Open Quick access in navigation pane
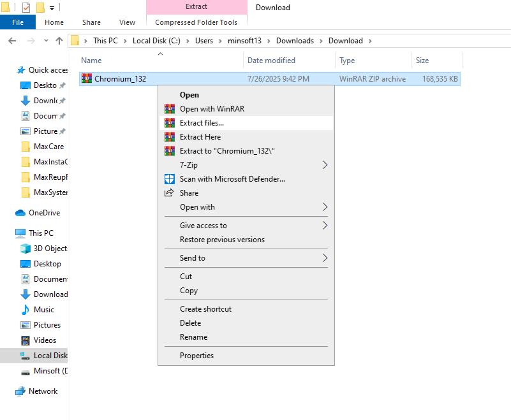 click(42, 70)
